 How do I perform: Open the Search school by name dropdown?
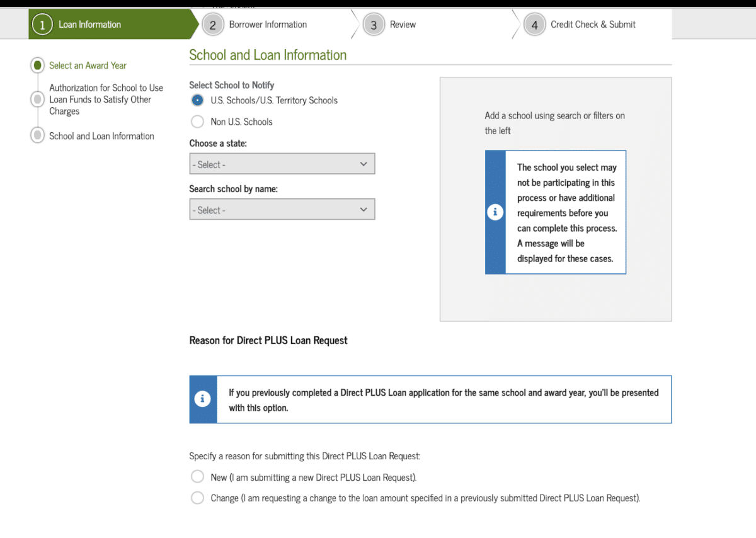(x=282, y=209)
